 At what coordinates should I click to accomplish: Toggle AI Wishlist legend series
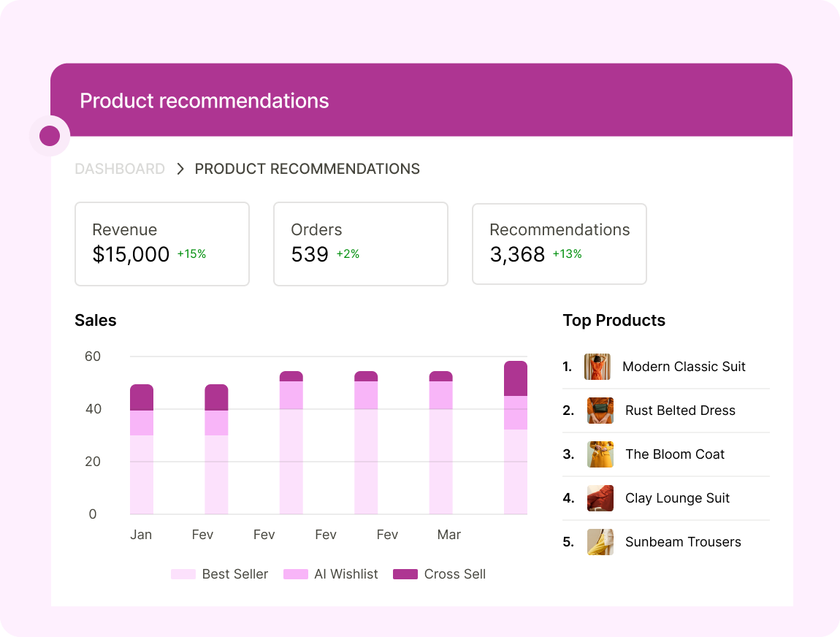click(331, 574)
